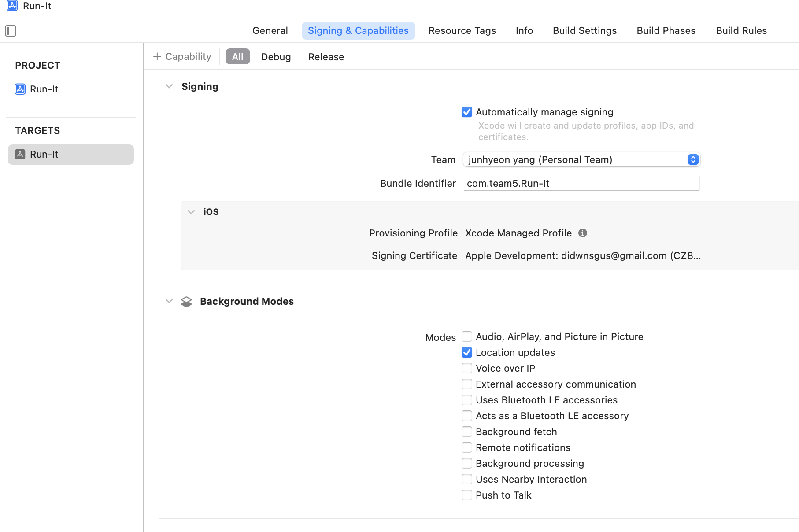Enable Remote notifications mode
Viewport: 799px width, 532px height.
(467, 448)
